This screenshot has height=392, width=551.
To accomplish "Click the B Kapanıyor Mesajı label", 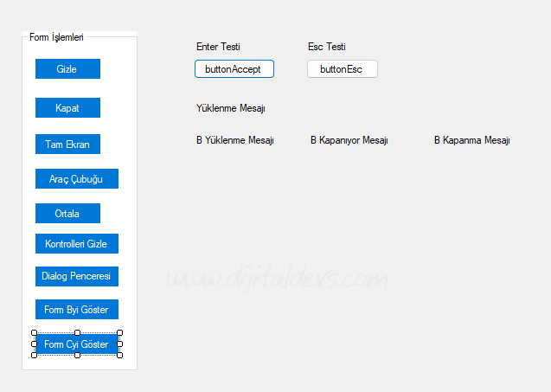I will coord(349,140).
